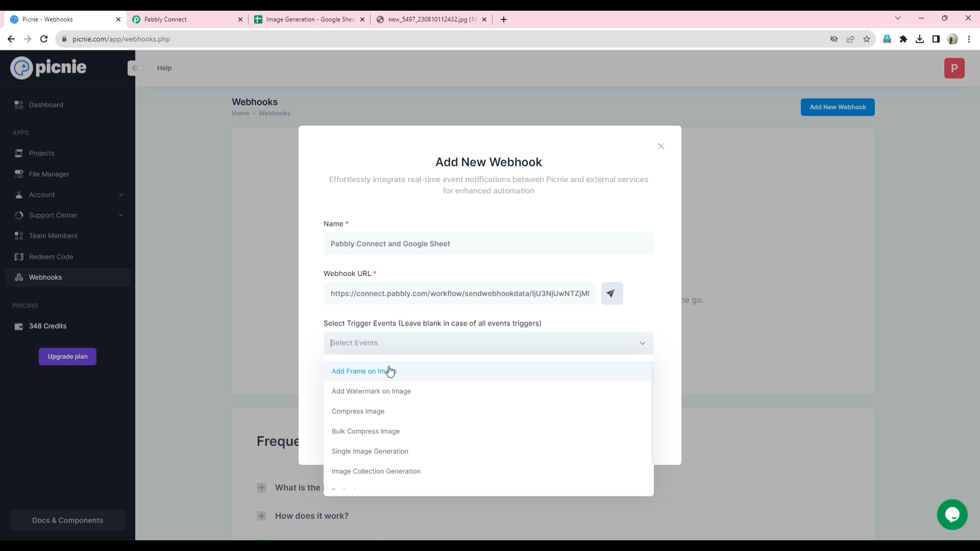The height and width of the screenshot is (551, 980).
Task: Open Dashboard from the sidebar
Action: point(46,105)
